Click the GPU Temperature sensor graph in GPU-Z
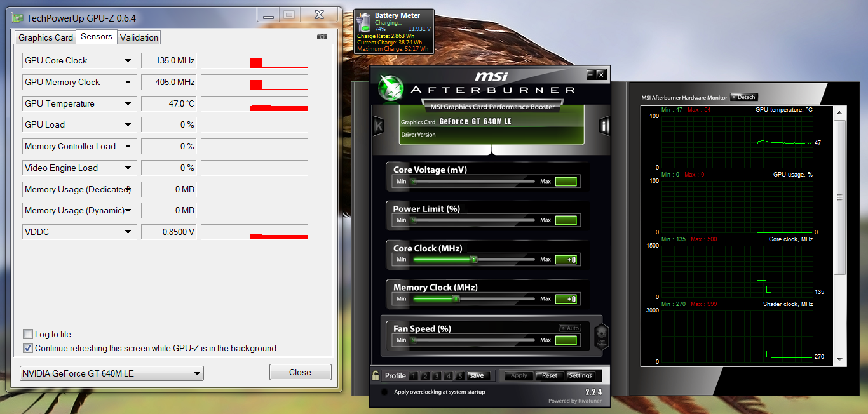The image size is (868, 414). pos(254,104)
